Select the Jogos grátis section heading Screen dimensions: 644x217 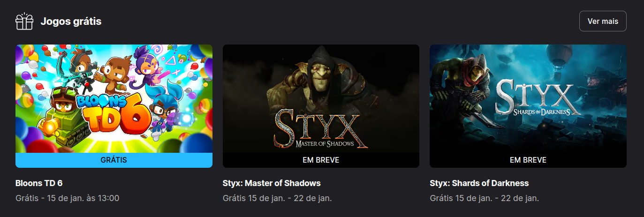(71, 21)
